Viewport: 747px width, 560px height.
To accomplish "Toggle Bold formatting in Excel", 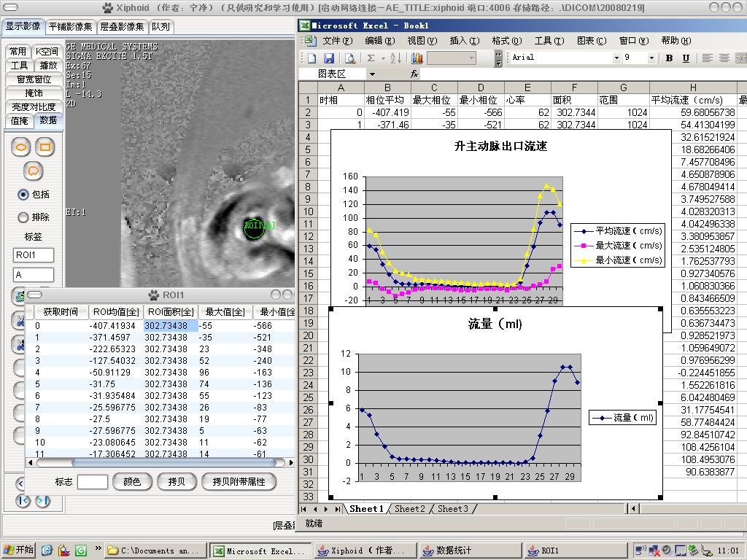I will click(670, 58).
